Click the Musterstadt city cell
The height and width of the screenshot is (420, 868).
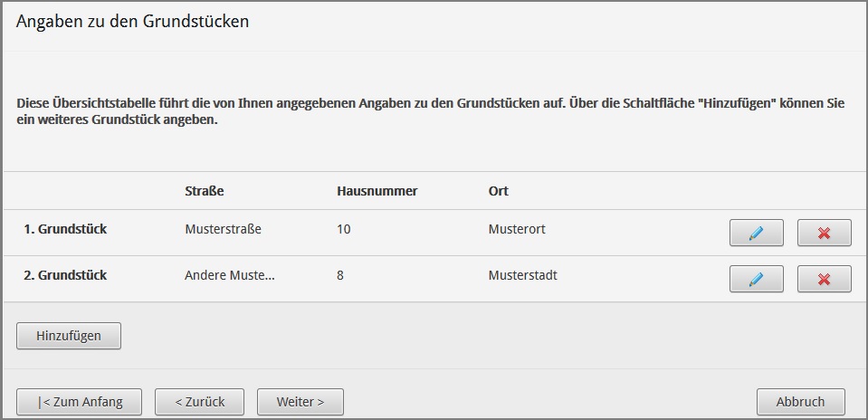tap(522, 275)
